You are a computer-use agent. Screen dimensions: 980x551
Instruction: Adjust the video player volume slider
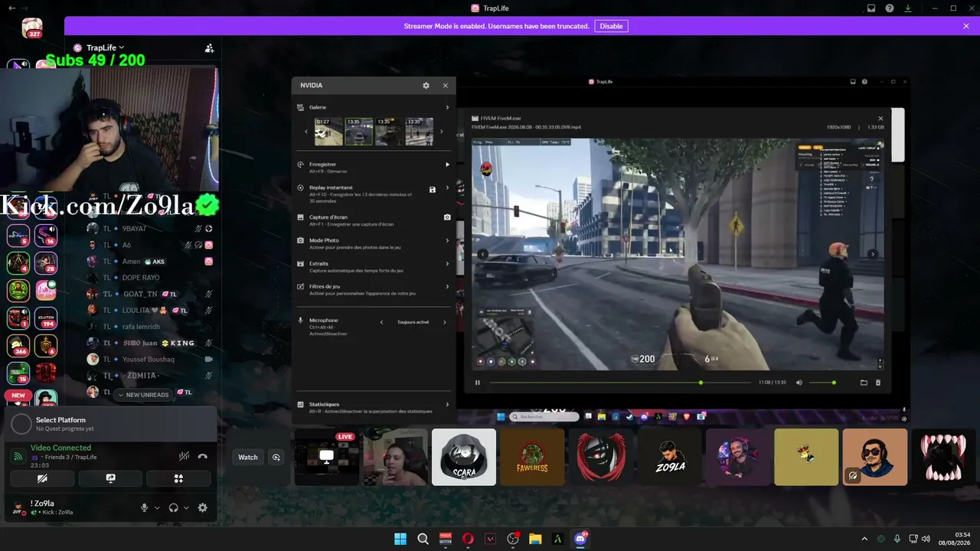coord(822,383)
